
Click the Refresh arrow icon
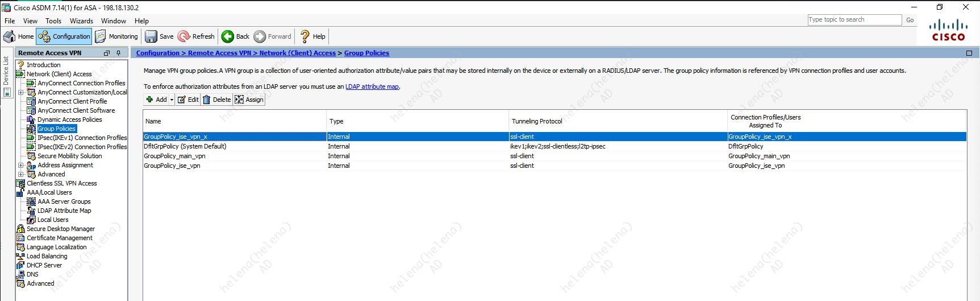point(184,36)
